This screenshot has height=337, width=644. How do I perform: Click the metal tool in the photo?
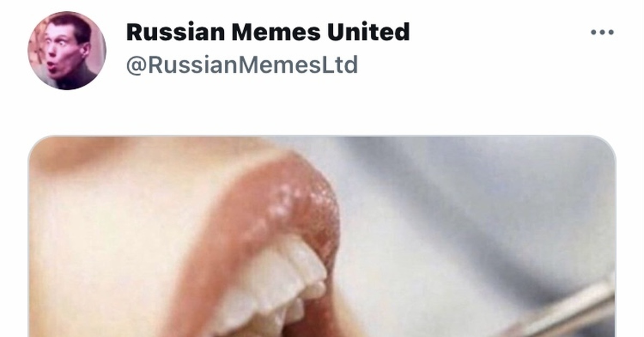563,311
